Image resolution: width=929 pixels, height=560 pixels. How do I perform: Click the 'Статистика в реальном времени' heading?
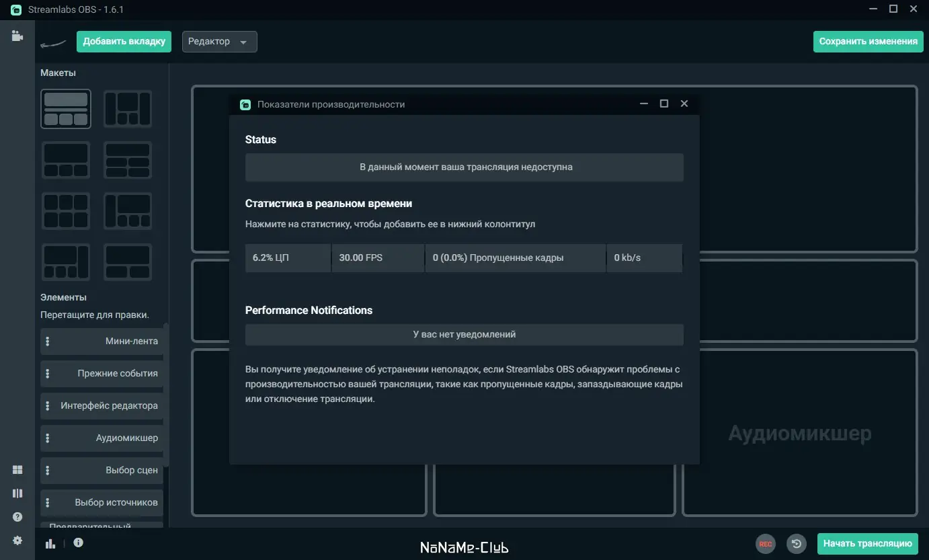[329, 204]
